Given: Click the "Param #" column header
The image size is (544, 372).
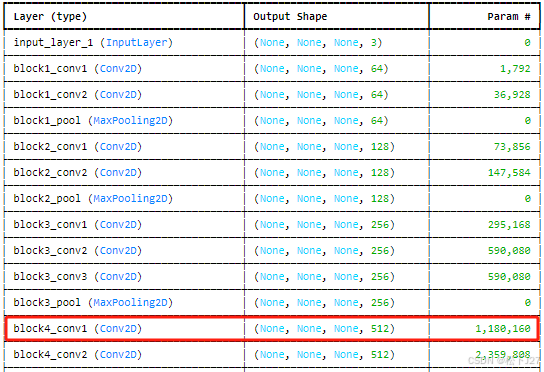Looking at the screenshot, I should point(509,16).
